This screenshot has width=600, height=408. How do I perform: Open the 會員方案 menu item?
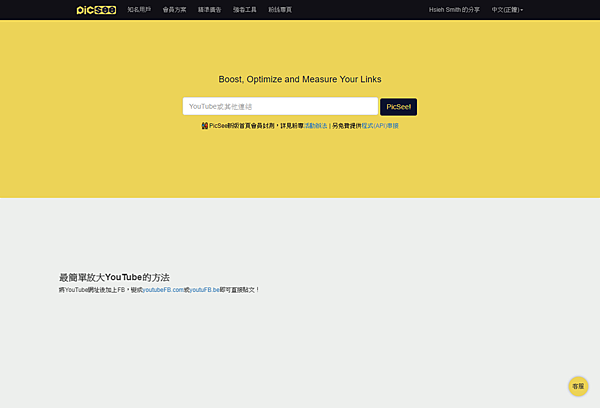click(x=174, y=10)
